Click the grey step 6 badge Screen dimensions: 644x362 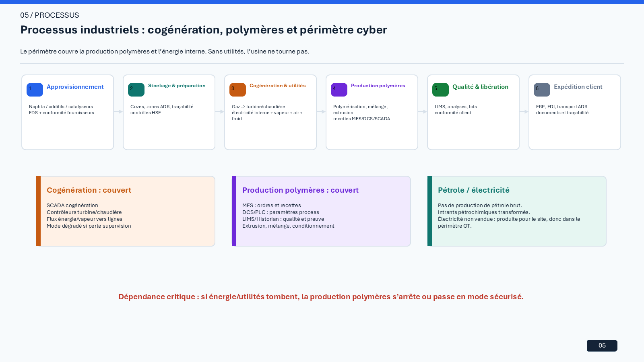coord(542,90)
